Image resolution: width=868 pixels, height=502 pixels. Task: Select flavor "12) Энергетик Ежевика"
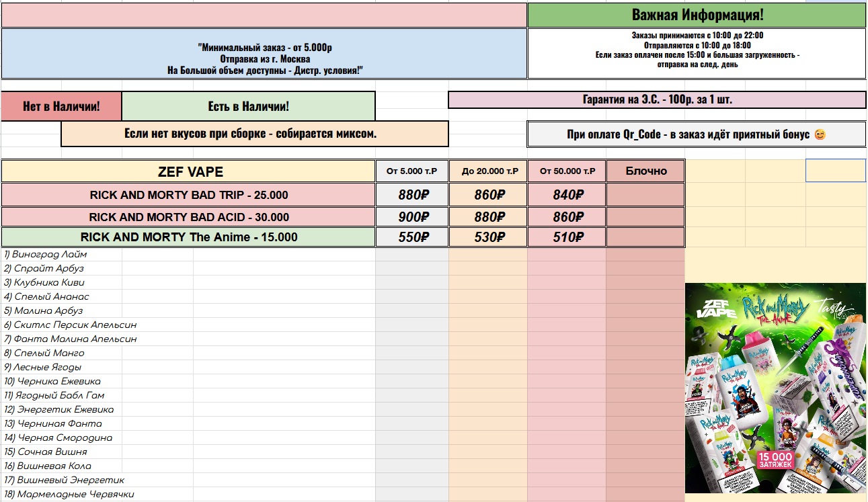[x=59, y=410]
